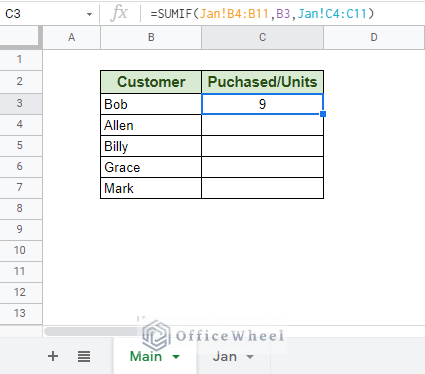Select empty units cell next to Mark
This screenshot has width=425, height=374.
pyautogui.click(x=263, y=188)
